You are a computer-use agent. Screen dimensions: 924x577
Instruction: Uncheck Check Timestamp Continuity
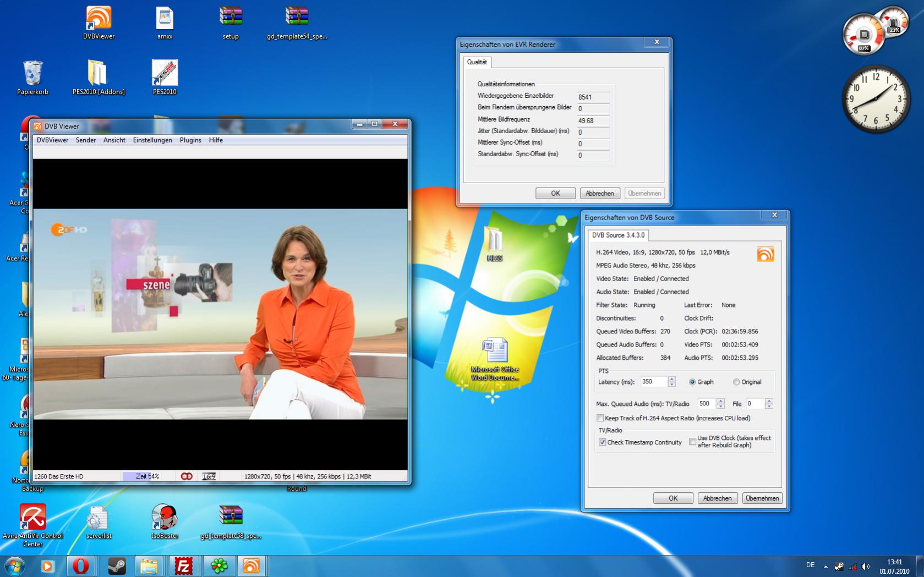tap(602, 442)
